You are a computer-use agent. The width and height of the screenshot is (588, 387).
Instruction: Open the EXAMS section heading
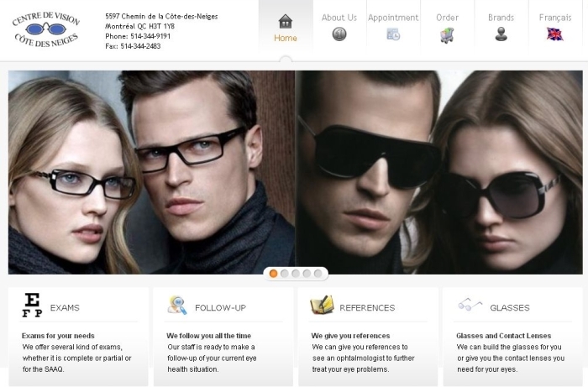pos(65,308)
